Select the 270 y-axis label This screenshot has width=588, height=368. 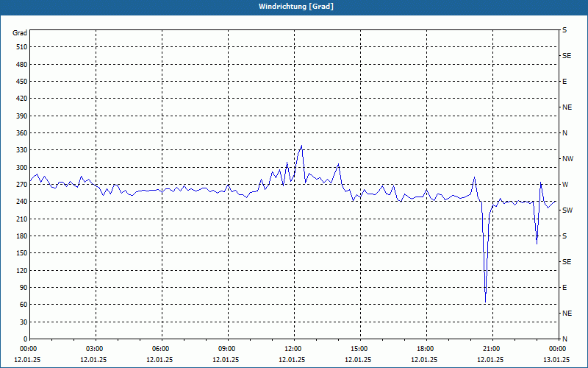(22, 185)
